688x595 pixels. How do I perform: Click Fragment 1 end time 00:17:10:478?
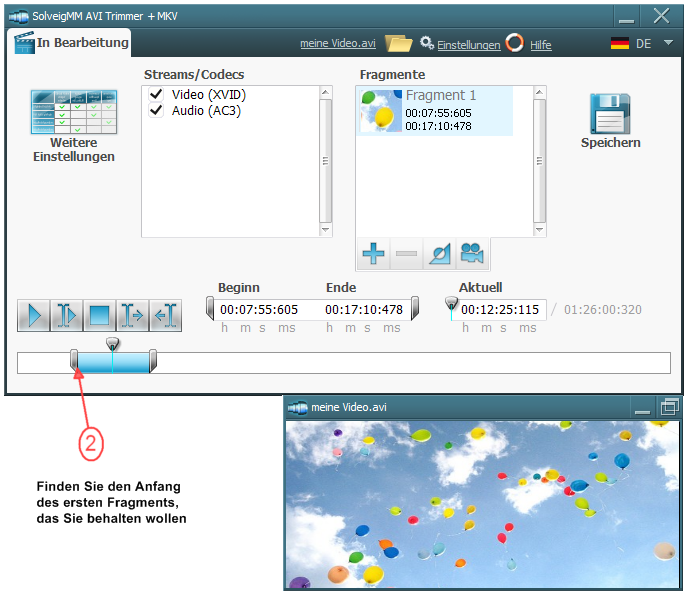438,126
